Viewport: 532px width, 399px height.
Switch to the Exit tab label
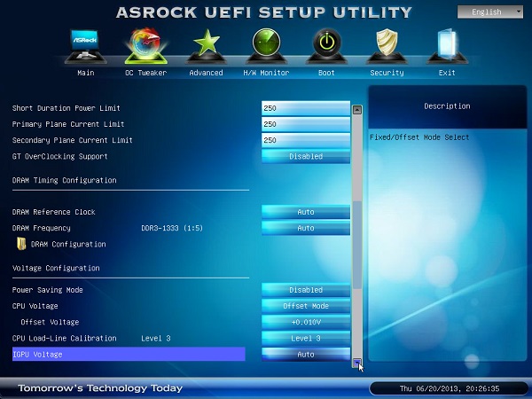tap(447, 73)
